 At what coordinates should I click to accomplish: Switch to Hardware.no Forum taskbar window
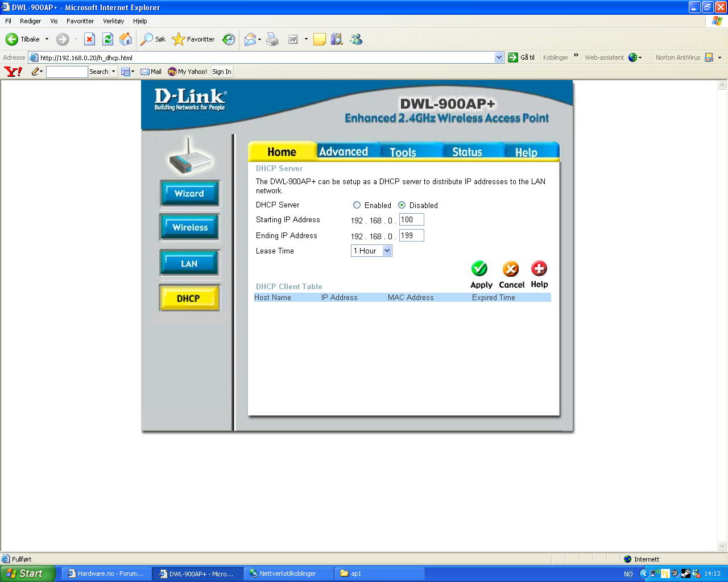click(x=106, y=573)
